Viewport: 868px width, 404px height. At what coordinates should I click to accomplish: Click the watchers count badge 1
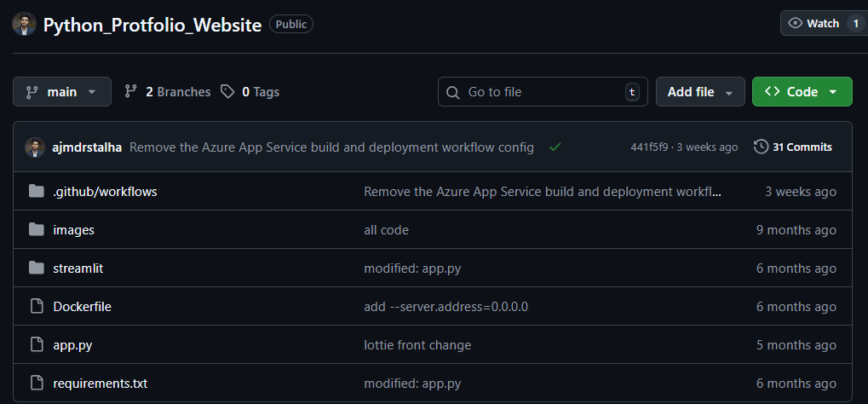coord(856,23)
